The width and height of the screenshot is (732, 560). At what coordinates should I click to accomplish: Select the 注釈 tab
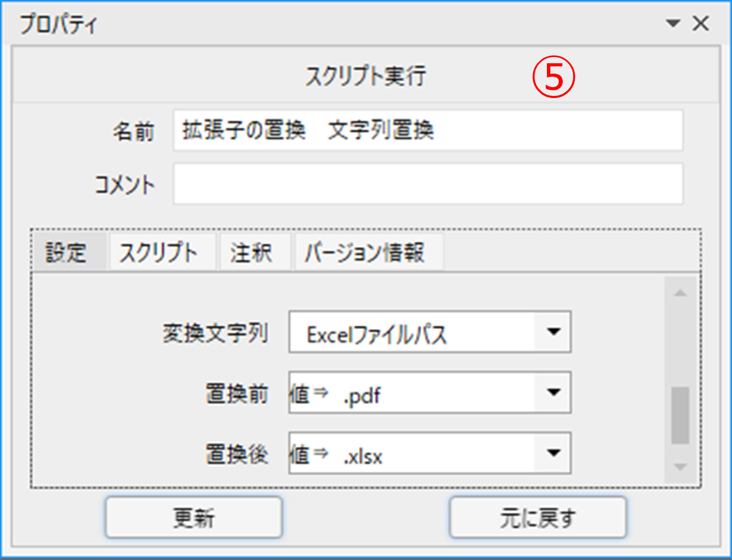251,253
